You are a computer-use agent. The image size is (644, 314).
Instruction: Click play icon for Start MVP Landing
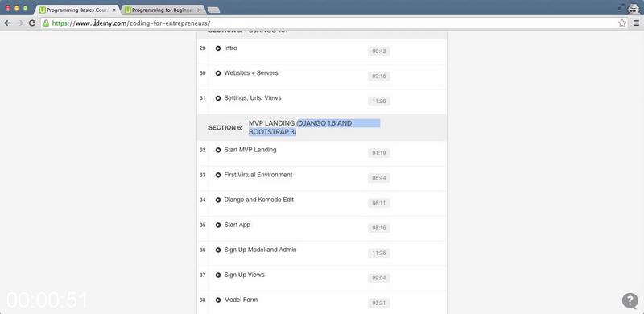pyautogui.click(x=218, y=150)
